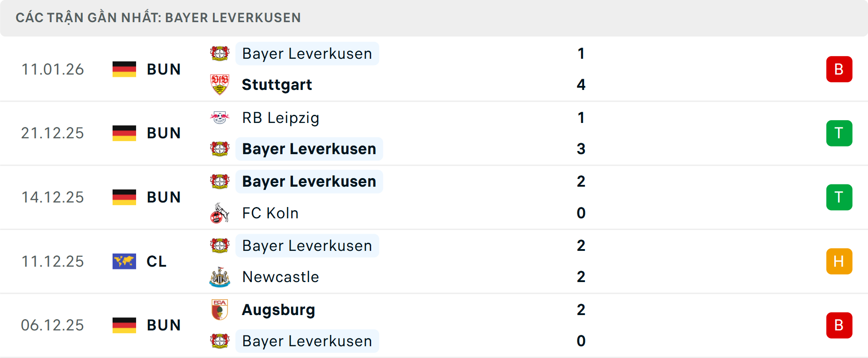Open details of the 14.12.25 match row

click(x=434, y=197)
